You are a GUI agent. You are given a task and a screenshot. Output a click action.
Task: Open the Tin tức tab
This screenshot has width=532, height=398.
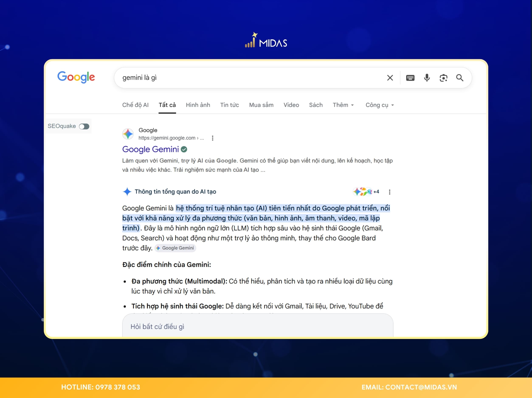coord(229,105)
